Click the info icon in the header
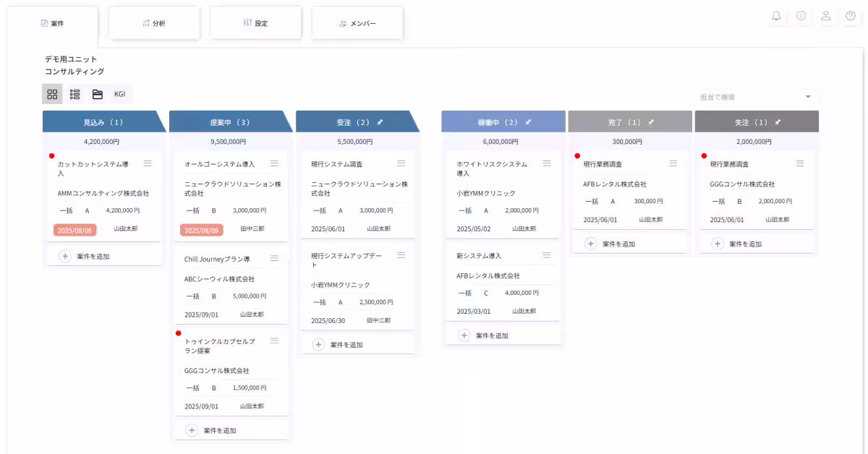The width and height of the screenshot is (868, 454). (x=800, y=16)
